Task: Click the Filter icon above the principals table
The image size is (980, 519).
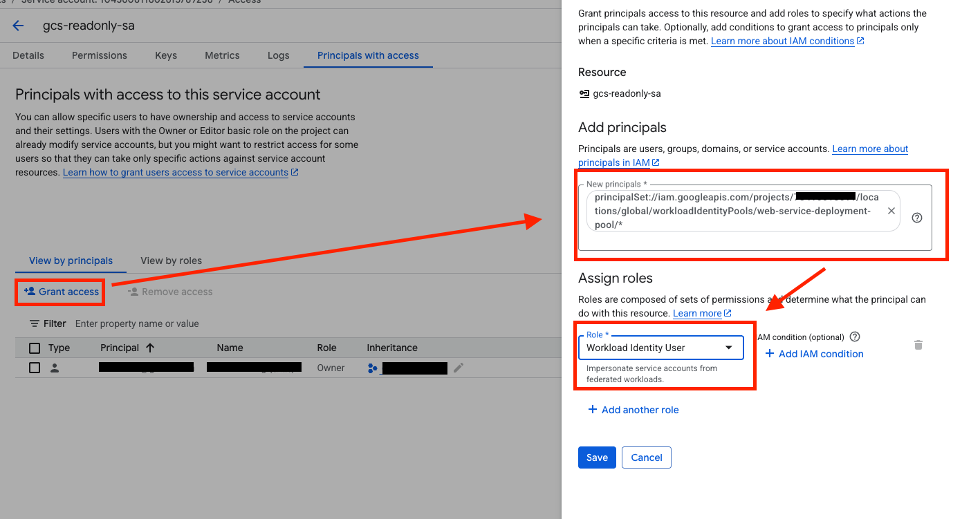Action: [x=34, y=323]
